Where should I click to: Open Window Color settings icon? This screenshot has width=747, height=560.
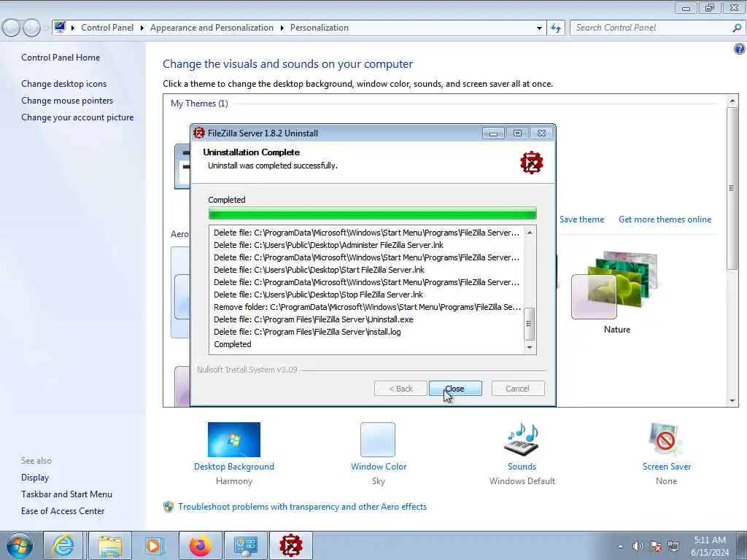(x=378, y=440)
